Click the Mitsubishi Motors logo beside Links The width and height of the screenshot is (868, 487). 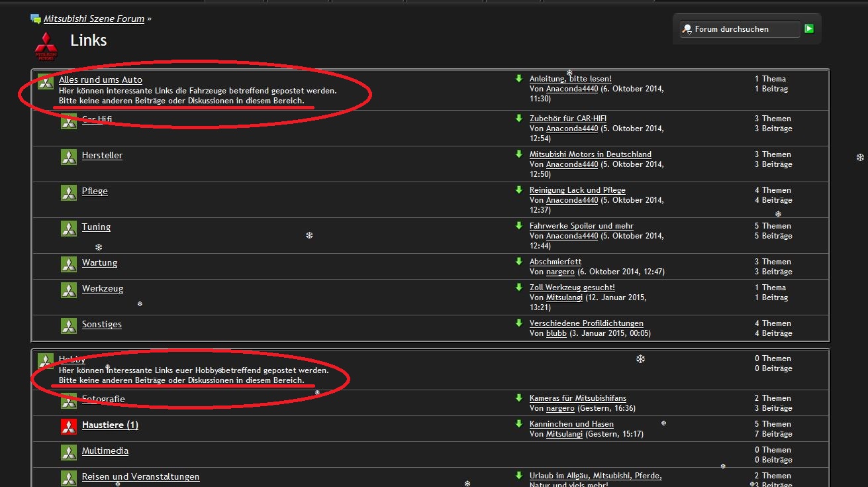click(x=46, y=46)
